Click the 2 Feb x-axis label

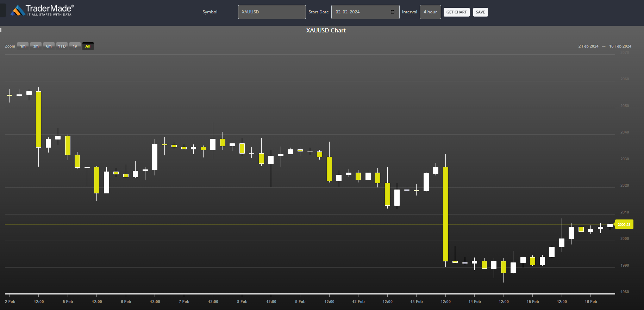tap(10, 302)
